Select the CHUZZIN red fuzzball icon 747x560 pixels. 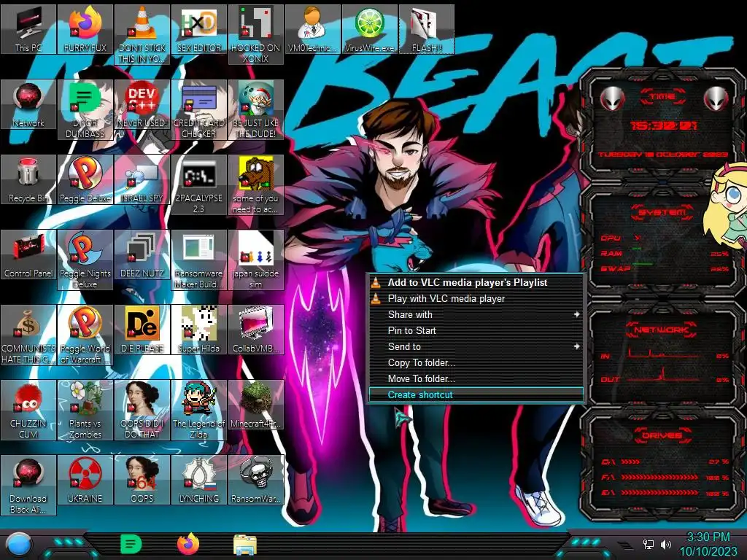click(x=28, y=410)
